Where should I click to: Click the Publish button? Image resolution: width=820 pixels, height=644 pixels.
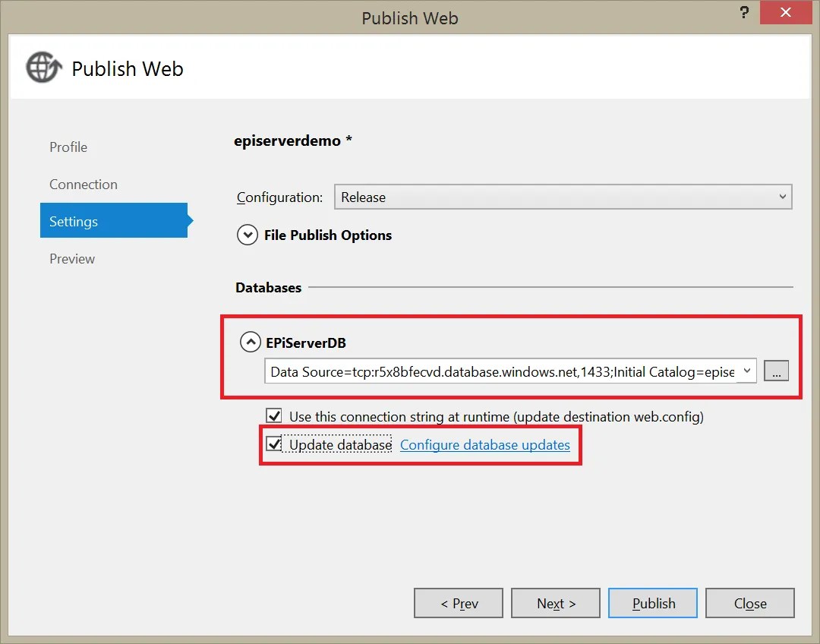coord(653,603)
